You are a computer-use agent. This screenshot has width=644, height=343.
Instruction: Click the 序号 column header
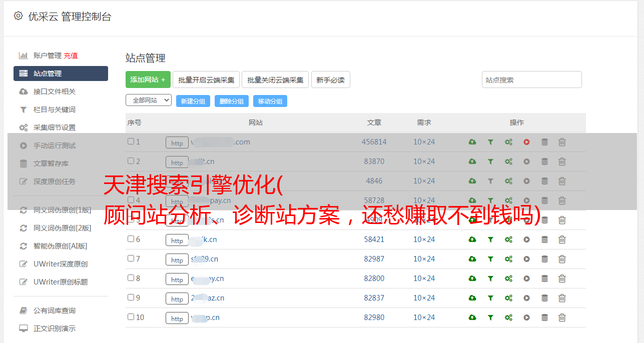[x=135, y=122]
